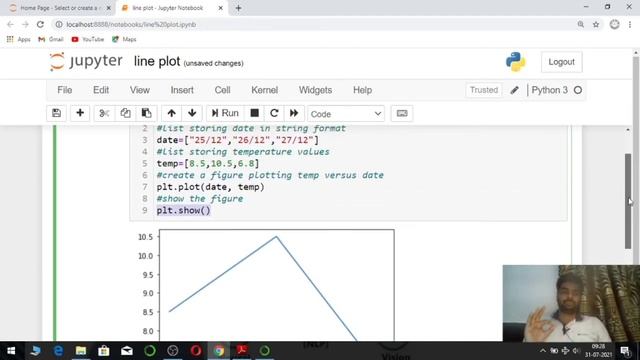640x360 pixels.
Task: Click the Python logo icon
Action: 516,62
